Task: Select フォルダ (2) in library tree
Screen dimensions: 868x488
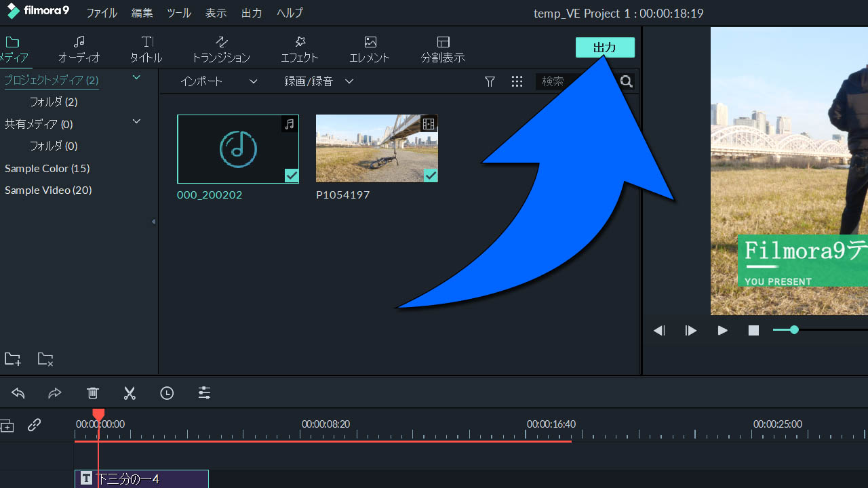Action: (x=54, y=102)
